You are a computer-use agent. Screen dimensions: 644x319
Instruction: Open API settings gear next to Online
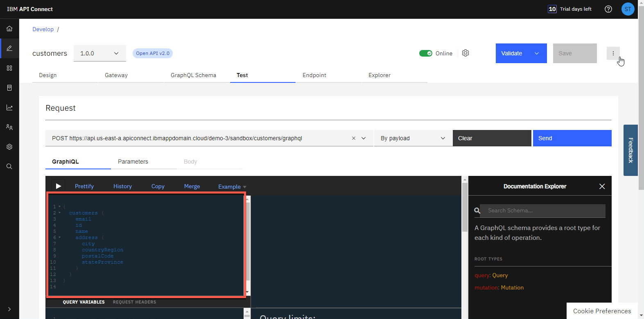(465, 53)
